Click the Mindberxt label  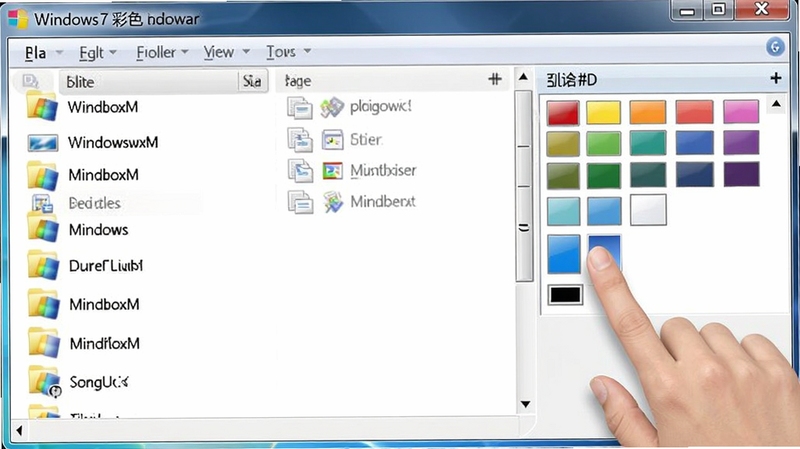[x=383, y=202]
